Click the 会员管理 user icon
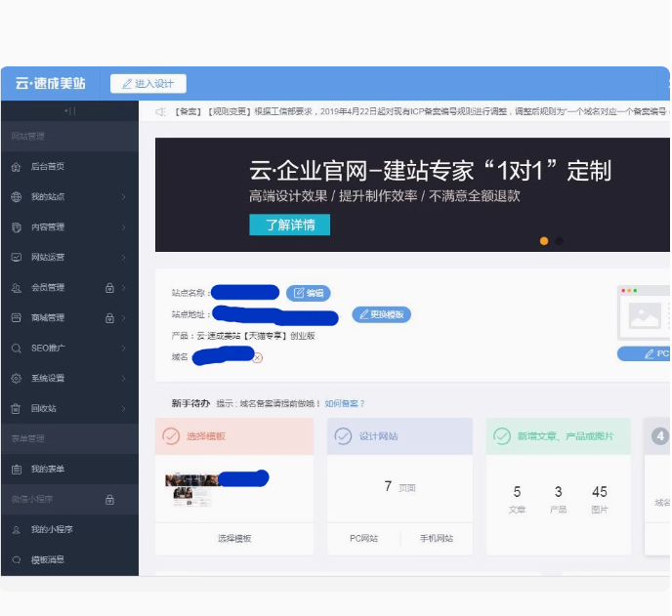The image size is (672, 616). coord(17,288)
